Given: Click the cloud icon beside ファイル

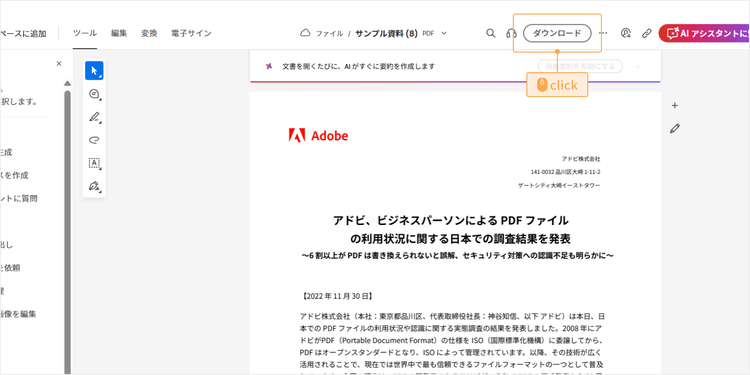Looking at the screenshot, I should (x=305, y=33).
